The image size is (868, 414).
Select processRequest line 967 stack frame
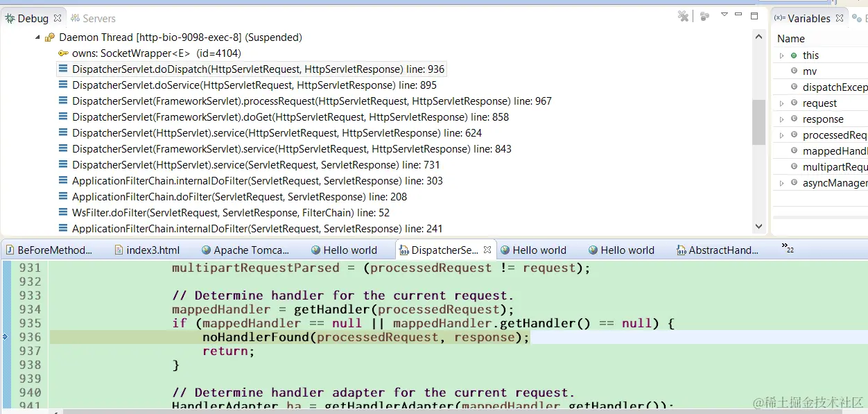[x=311, y=101]
